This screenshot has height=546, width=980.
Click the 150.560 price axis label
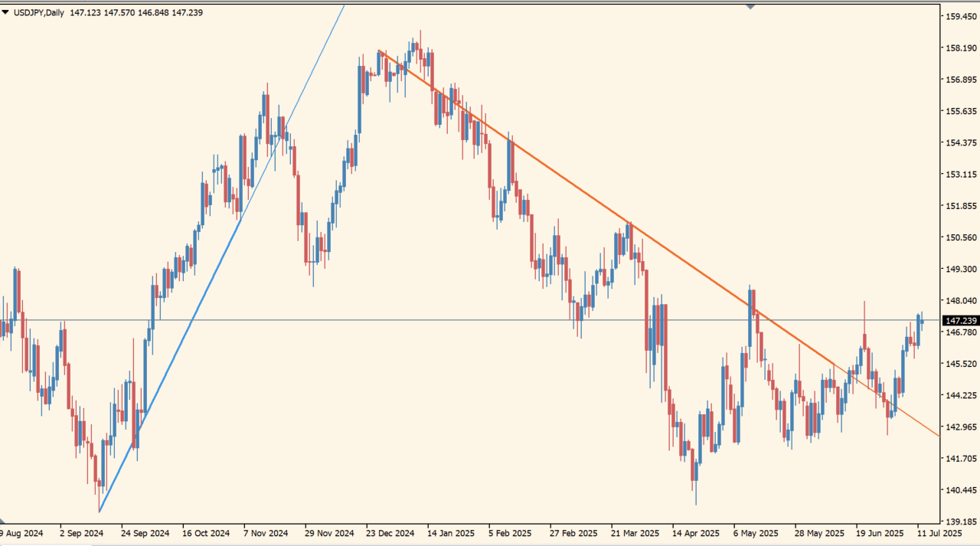(x=961, y=237)
